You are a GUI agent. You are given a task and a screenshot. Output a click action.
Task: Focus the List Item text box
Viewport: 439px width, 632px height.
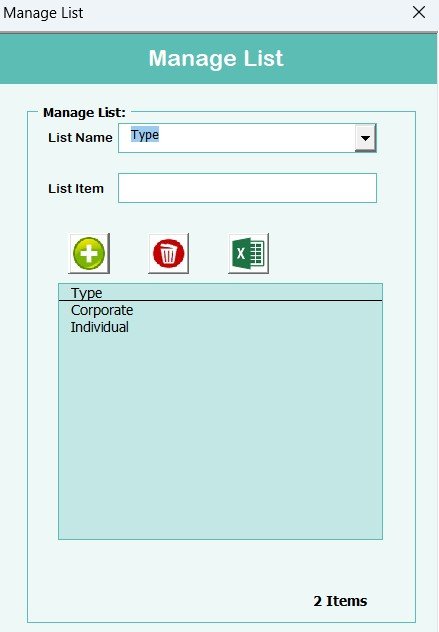(x=248, y=188)
